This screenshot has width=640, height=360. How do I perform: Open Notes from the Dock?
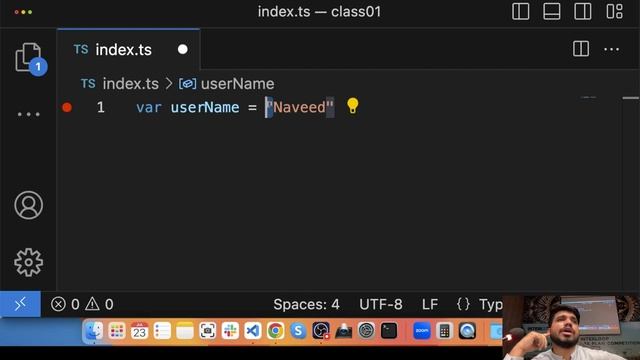[184, 331]
